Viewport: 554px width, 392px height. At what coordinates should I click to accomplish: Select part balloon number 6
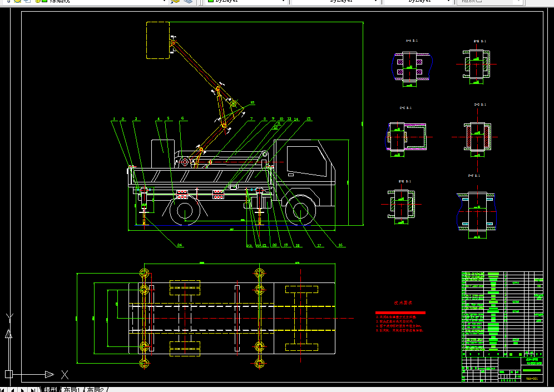pyautogui.click(x=182, y=118)
